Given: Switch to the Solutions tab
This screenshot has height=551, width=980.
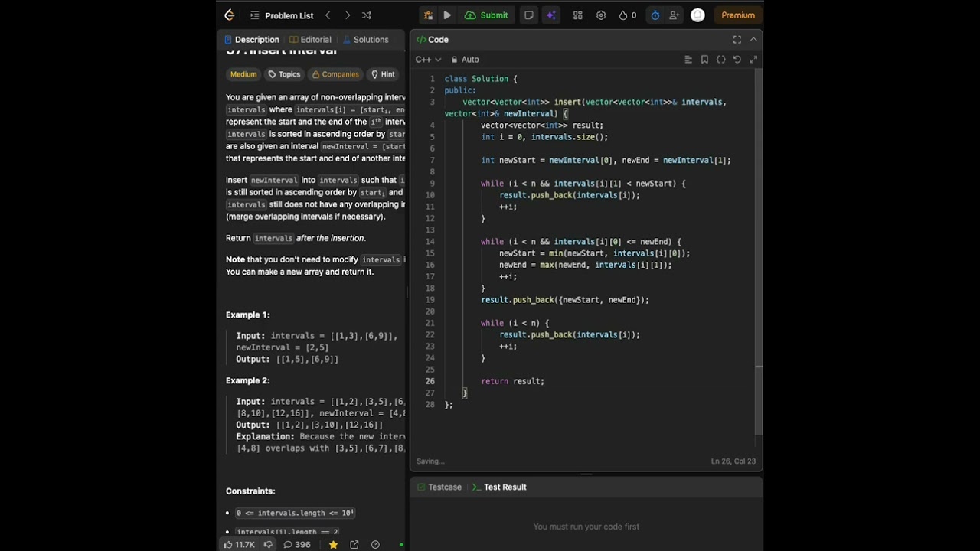Looking at the screenshot, I should pyautogui.click(x=366, y=40).
